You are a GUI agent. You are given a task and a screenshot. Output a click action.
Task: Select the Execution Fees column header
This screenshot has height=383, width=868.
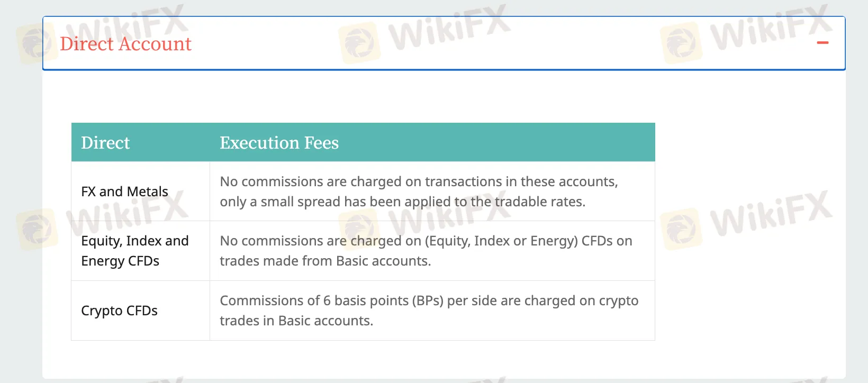[x=279, y=143]
